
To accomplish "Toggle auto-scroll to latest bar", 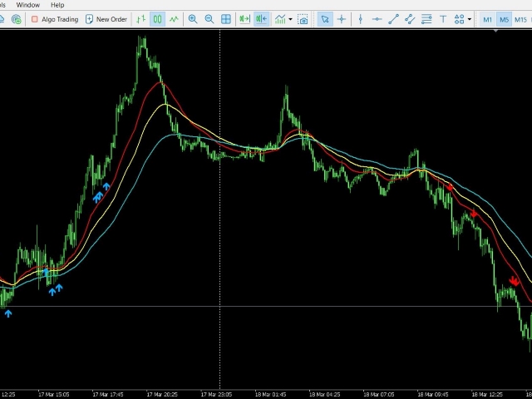I will click(x=244, y=19).
